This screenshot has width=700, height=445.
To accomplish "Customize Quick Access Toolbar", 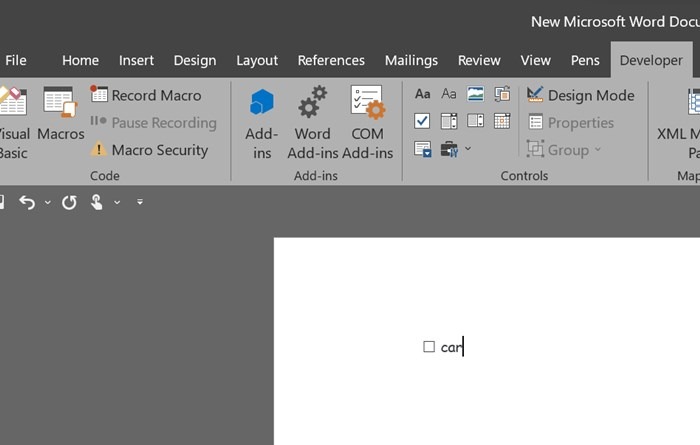I will [x=140, y=202].
